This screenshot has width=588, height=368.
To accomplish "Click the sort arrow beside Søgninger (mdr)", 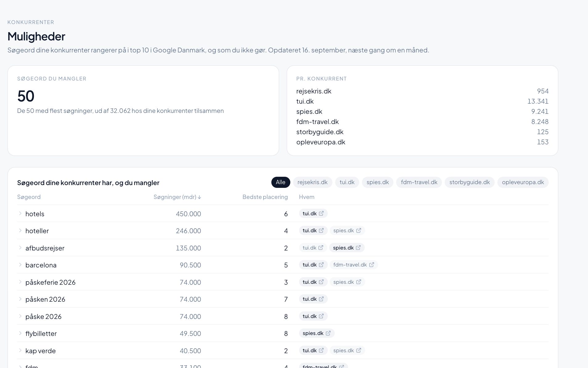I will 199,197.
